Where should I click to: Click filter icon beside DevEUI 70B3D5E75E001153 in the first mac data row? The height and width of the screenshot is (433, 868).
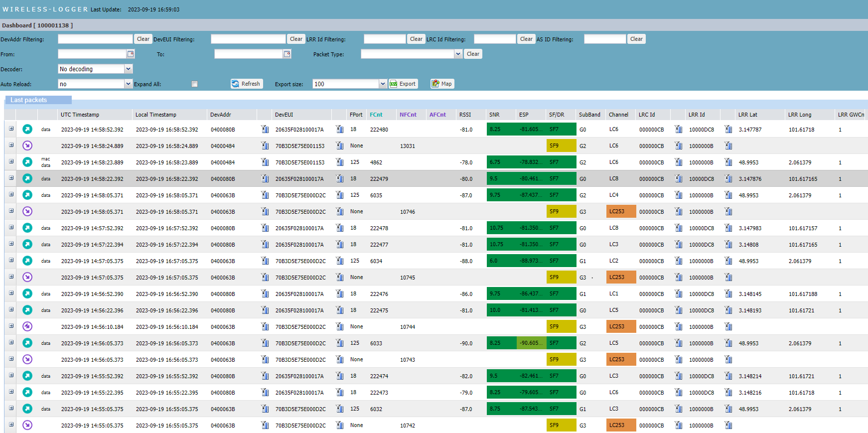tap(340, 162)
